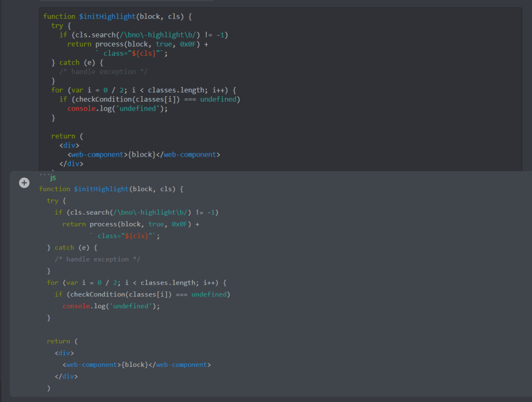The width and height of the screenshot is (532, 402).
Task: Click 'for (var i = 0 / 2' line in upper code block
Action: pyautogui.click(x=144, y=90)
